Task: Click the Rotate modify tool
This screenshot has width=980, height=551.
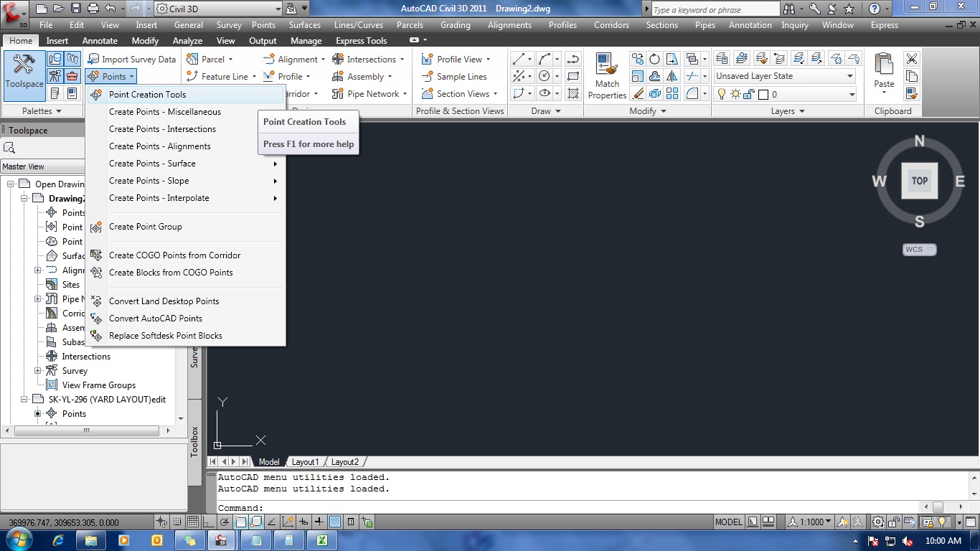Action: [x=654, y=59]
